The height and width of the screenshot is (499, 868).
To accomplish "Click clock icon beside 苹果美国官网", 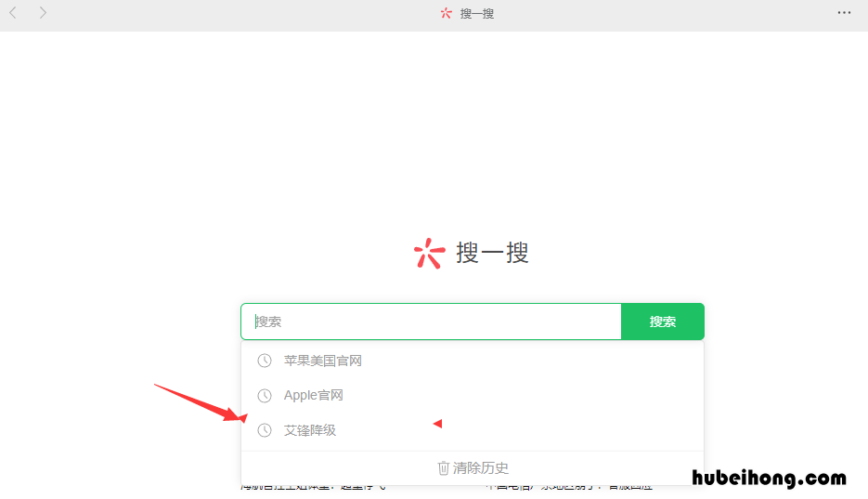I will (x=265, y=361).
